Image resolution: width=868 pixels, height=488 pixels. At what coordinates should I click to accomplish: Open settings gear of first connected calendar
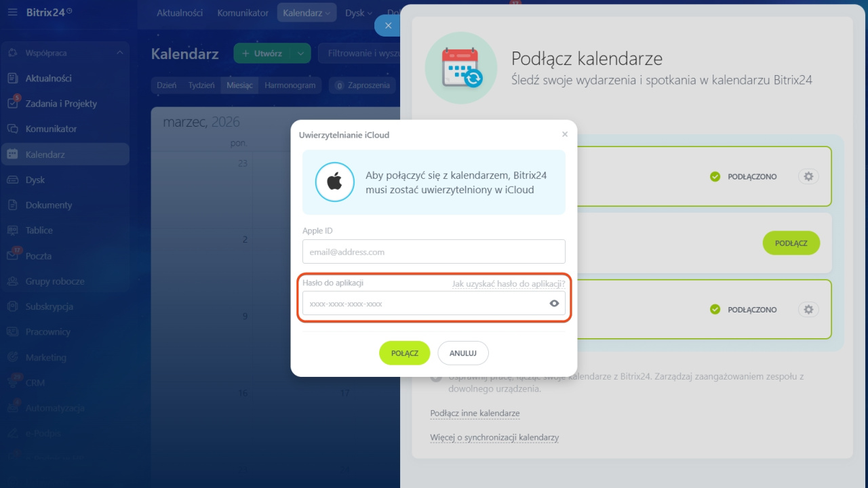[808, 176]
